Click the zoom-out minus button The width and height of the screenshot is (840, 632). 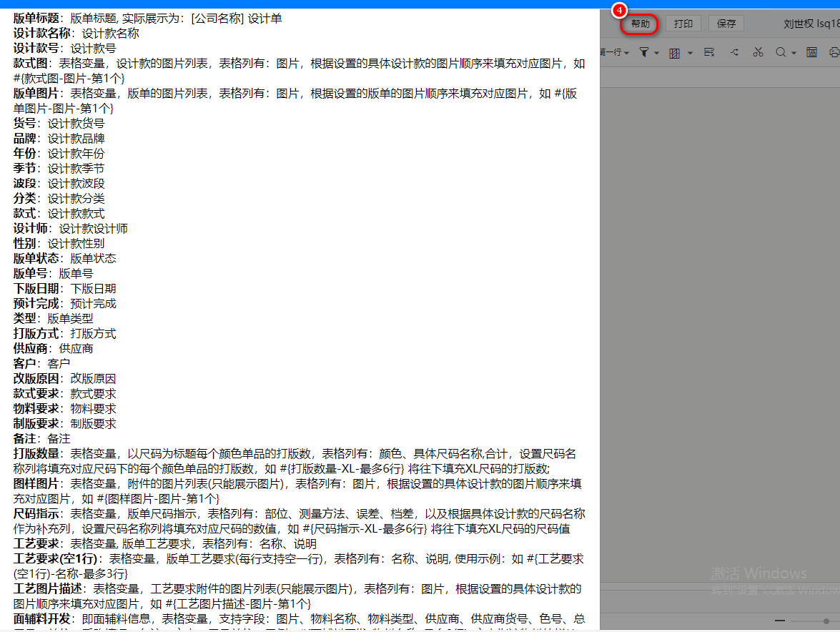click(x=780, y=621)
